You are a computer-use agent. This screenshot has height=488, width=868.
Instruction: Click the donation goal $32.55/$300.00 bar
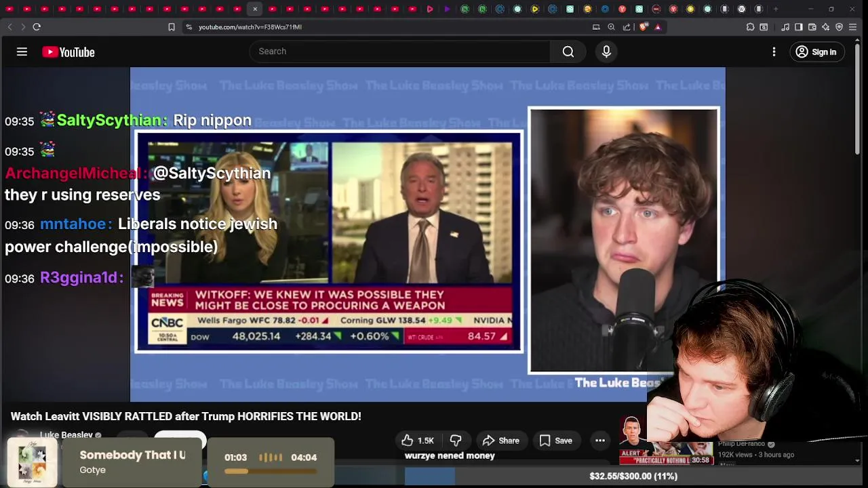[633, 476]
